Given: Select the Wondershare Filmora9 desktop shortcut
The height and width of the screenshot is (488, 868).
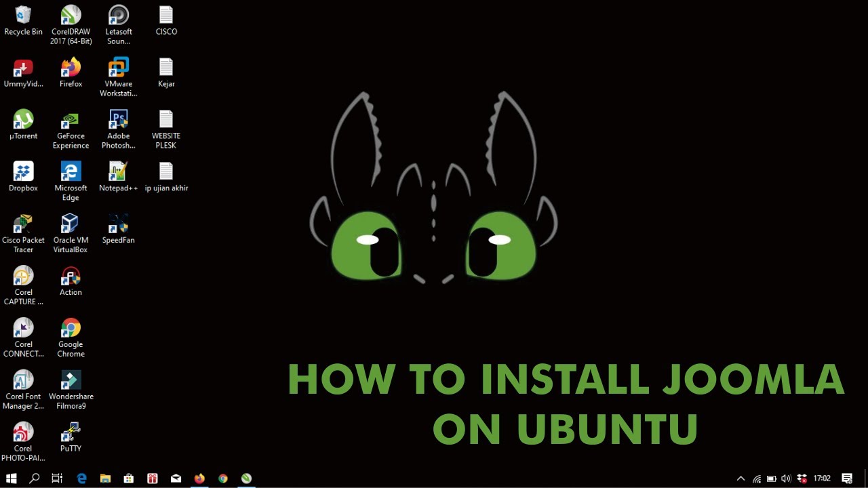Looking at the screenshot, I should (71, 390).
